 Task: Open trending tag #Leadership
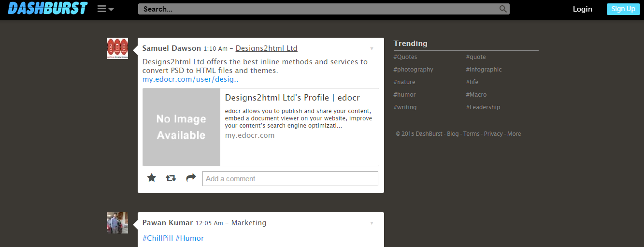(x=483, y=107)
